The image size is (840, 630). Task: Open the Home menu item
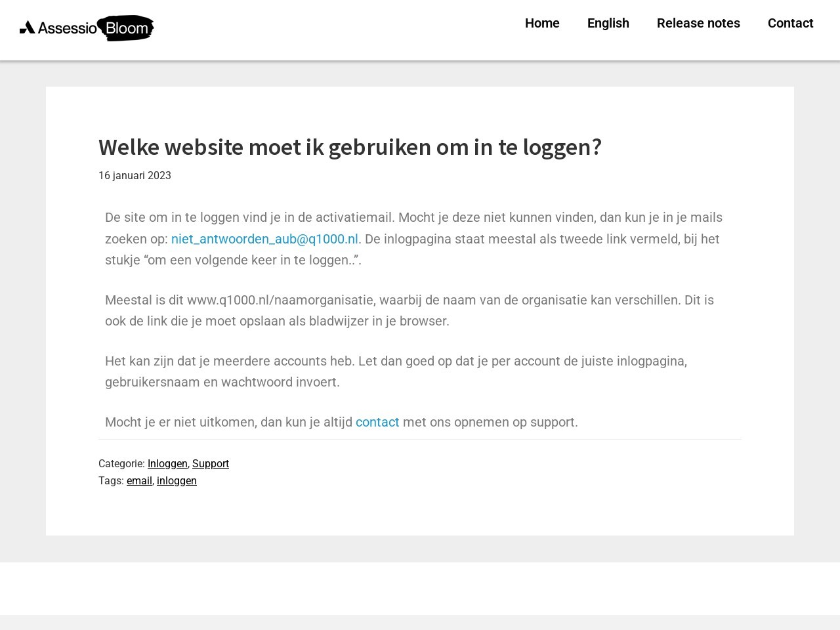[x=542, y=23]
